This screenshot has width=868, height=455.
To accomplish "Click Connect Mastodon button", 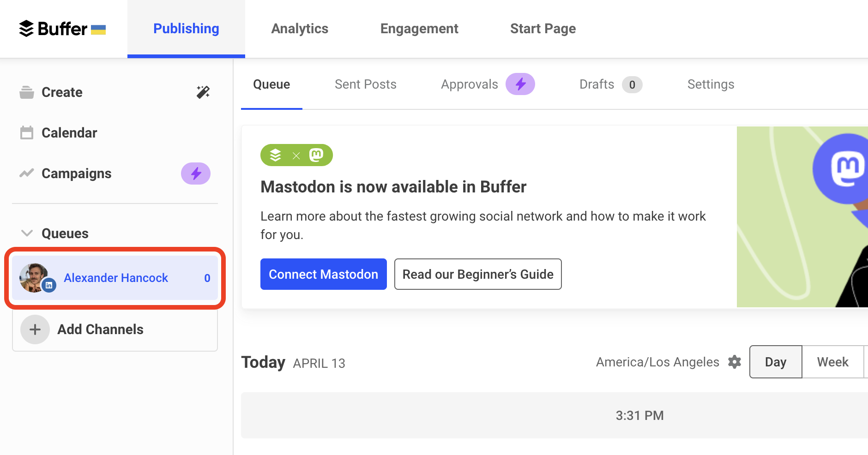I will (324, 274).
